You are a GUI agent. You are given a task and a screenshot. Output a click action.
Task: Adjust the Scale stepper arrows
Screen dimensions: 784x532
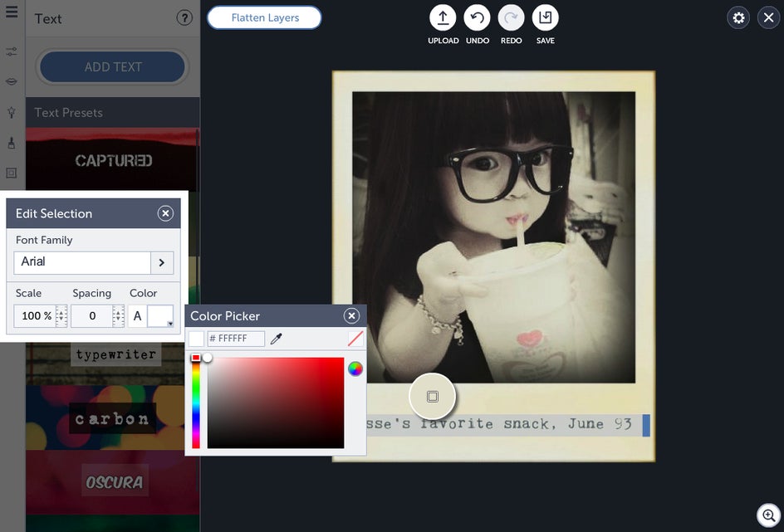[x=61, y=316]
